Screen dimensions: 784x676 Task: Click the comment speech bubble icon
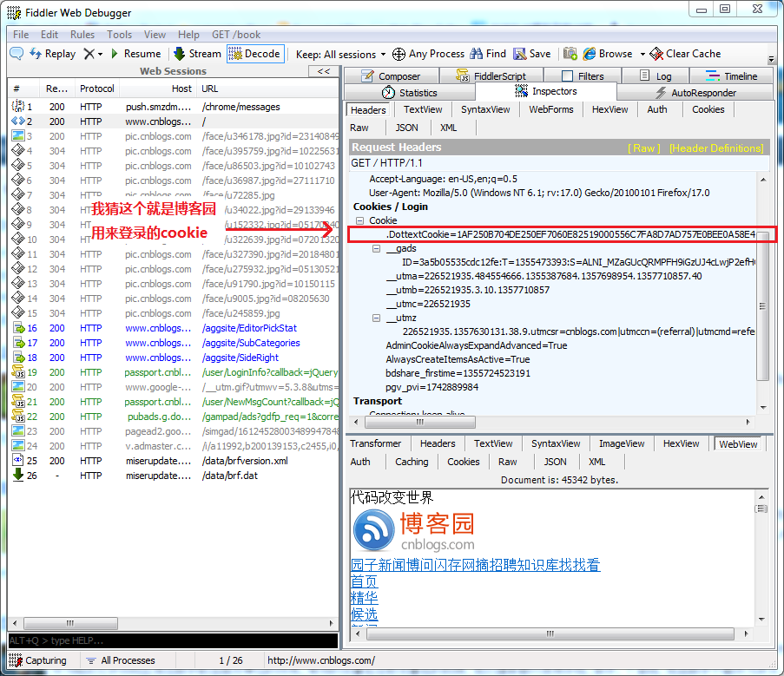pyautogui.click(x=16, y=54)
